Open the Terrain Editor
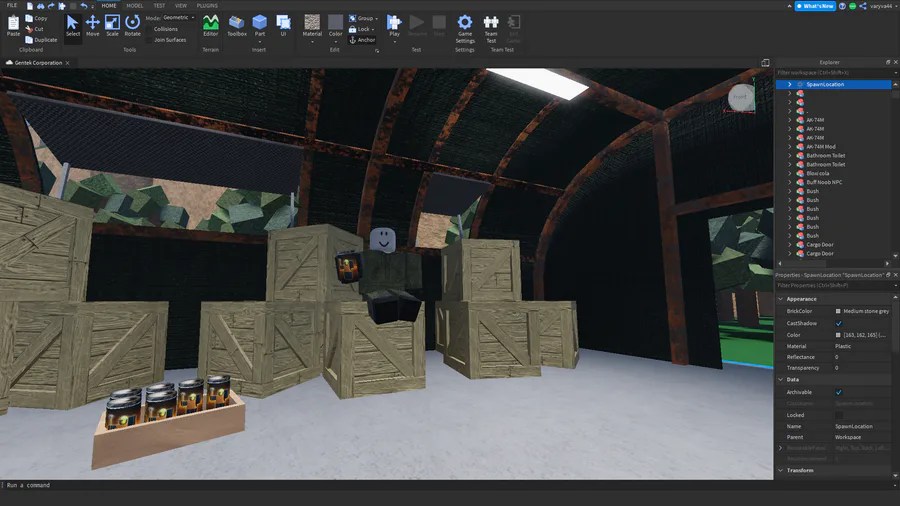Screen dimensions: 900x506 pyautogui.click(x=211, y=25)
